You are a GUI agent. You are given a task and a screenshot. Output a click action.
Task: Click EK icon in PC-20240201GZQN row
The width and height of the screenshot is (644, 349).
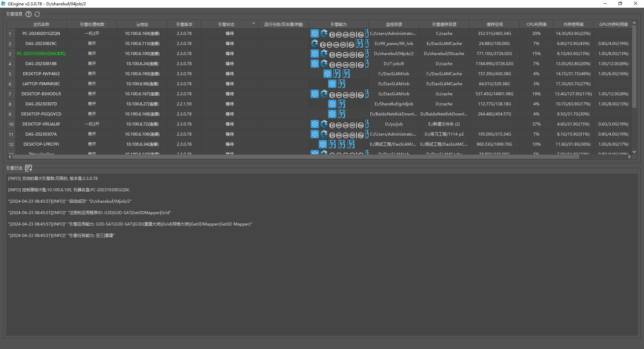click(x=332, y=35)
